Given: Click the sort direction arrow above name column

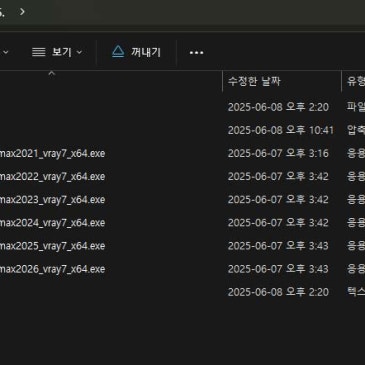Looking at the screenshot, I should point(51,74).
